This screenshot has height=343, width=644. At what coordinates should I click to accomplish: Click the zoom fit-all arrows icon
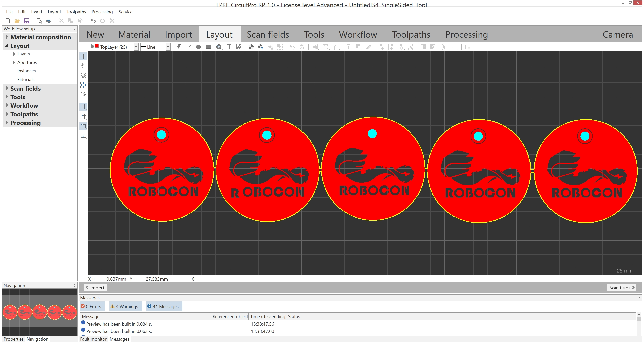83,85
